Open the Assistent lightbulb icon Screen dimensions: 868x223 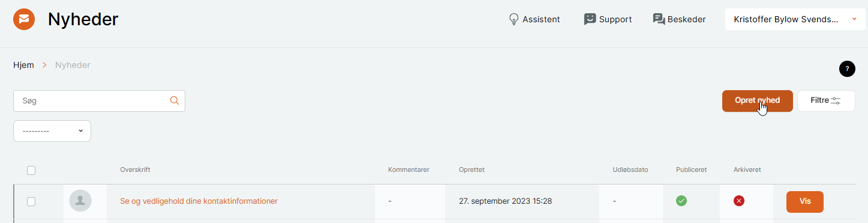[513, 19]
